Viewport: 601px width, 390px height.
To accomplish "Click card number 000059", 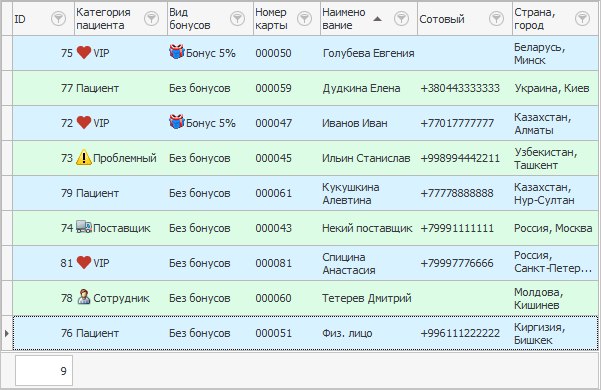I will (x=273, y=88).
